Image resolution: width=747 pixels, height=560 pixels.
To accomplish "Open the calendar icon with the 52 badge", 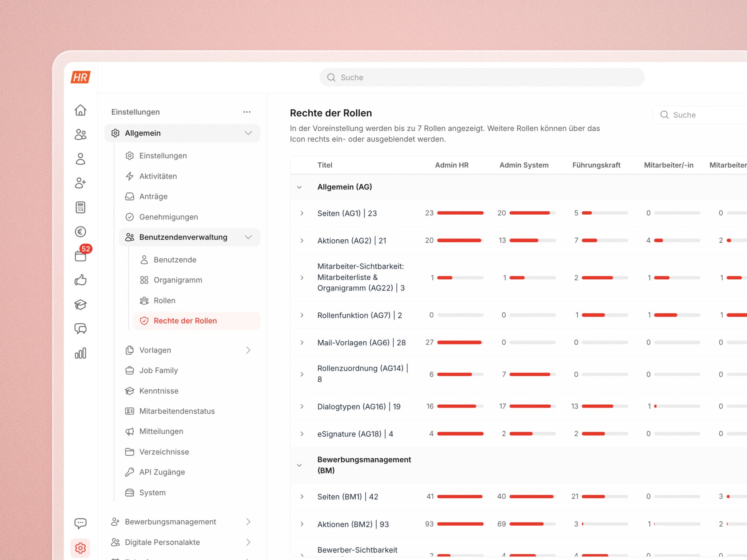I will 81,255.
